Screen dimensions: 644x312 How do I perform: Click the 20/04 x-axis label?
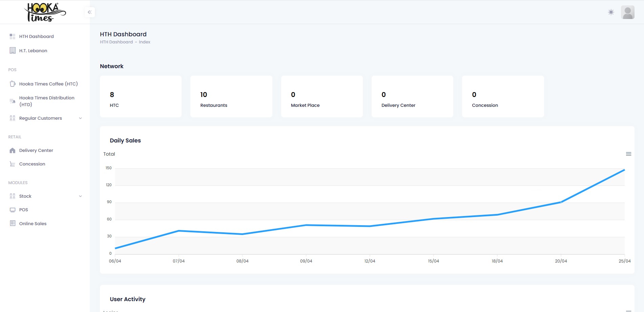point(561,261)
